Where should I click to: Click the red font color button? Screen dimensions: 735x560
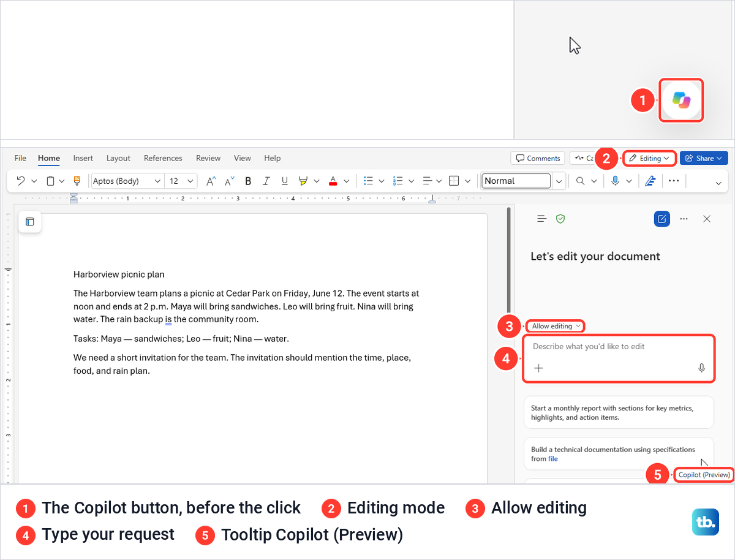point(333,181)
